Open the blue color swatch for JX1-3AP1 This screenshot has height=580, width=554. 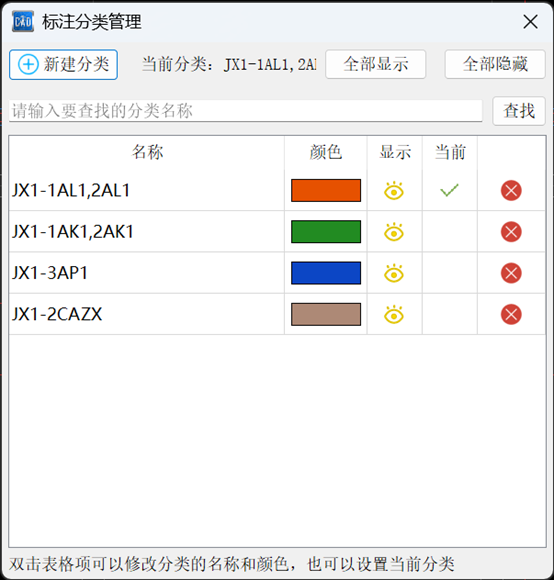[326, 273]
